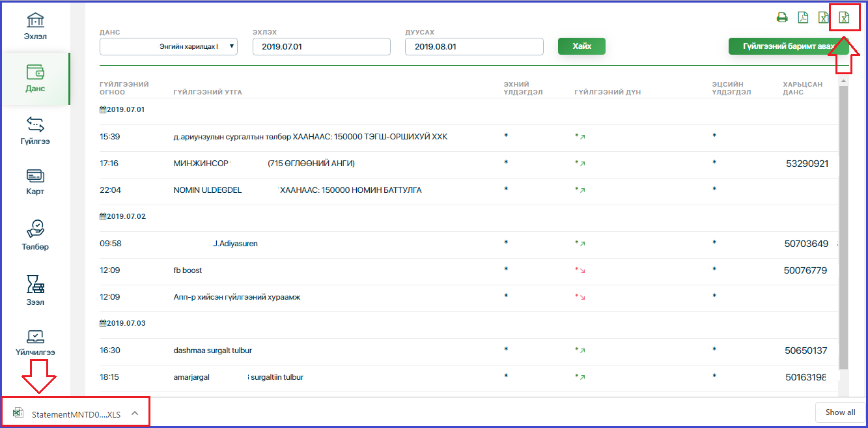Open the Эхлэл home section
868x428 pixels.
click(x=35, y=25)
